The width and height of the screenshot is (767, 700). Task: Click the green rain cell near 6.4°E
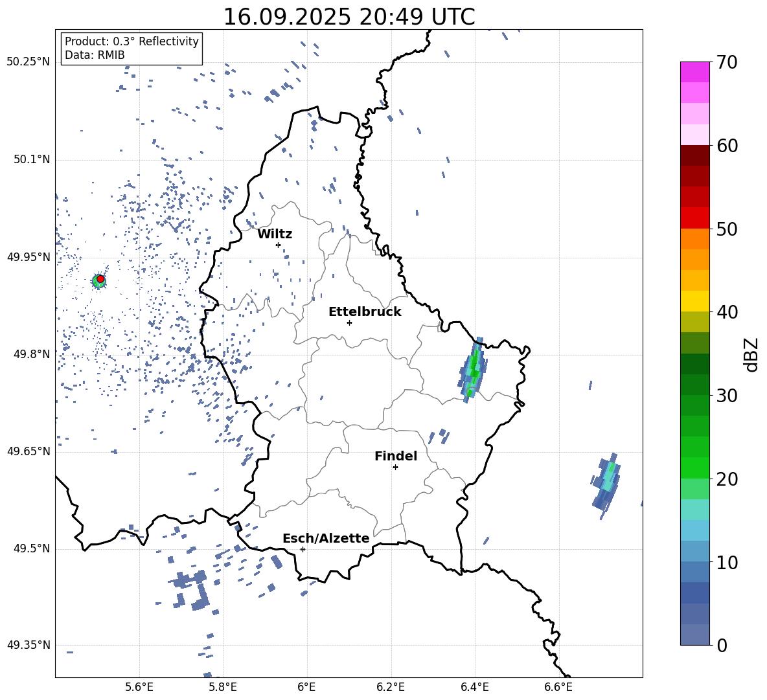473,370
